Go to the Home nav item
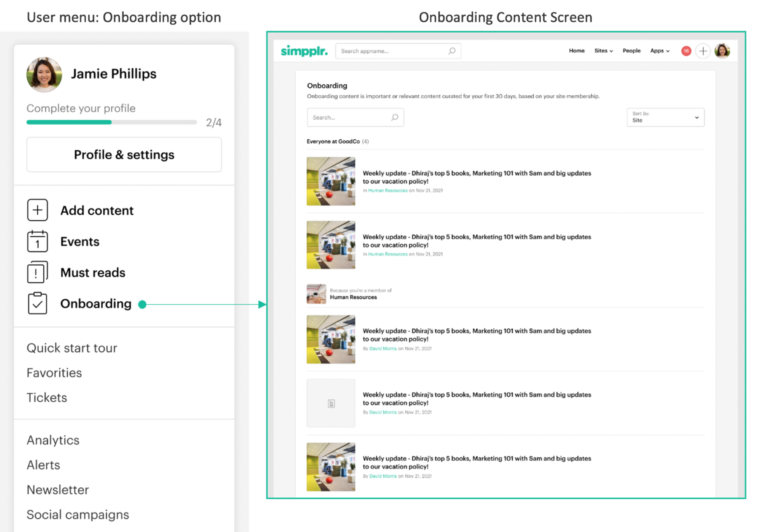The width and height of the screenshot is (758, 532). coord(576,51)
